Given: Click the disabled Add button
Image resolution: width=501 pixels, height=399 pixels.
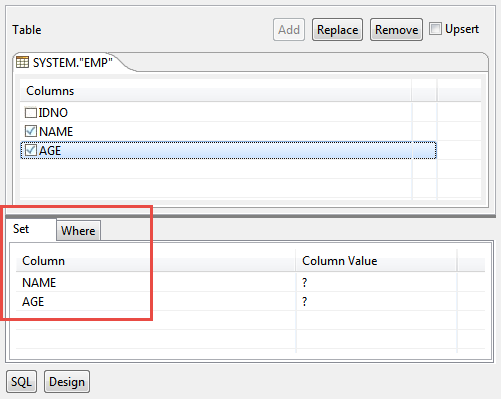Looking at the screenshot, I should (289, 30).
